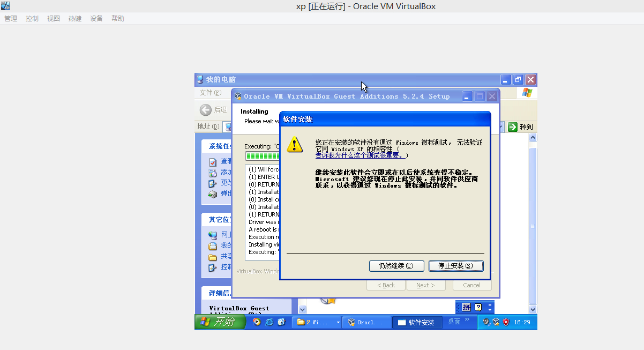This screenshot has height=350, width=644.
Task: Open the 帮助 menu
Action: tap(118, 18)
